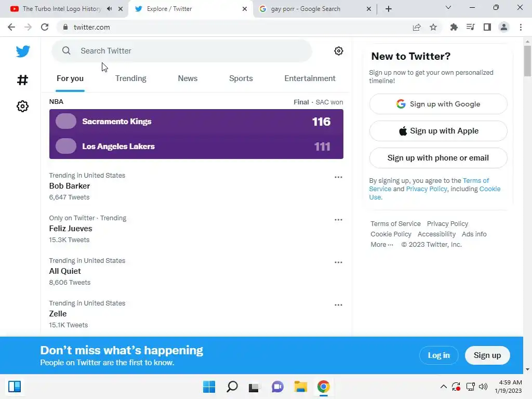Expand More footer links
The height and width of the screenshot is (399, 532).
pyautogui.click(x=382, y=245)
